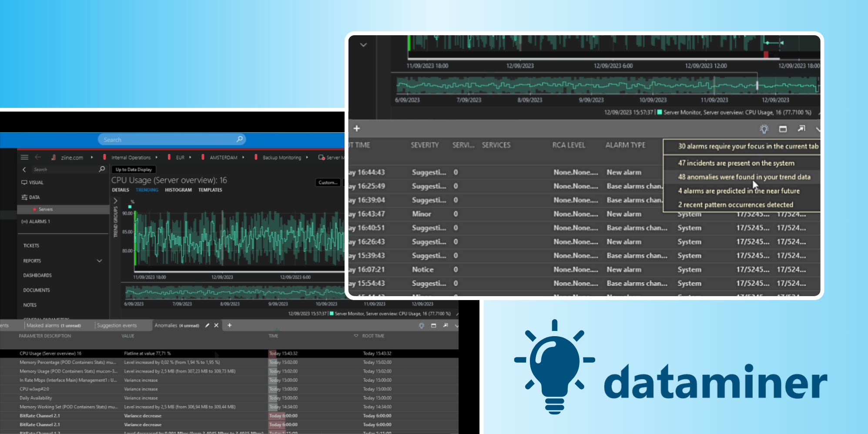
Task: Click the filter icon next to ROOT TIME
Action: pyautogui.click(x=356, y=336)
